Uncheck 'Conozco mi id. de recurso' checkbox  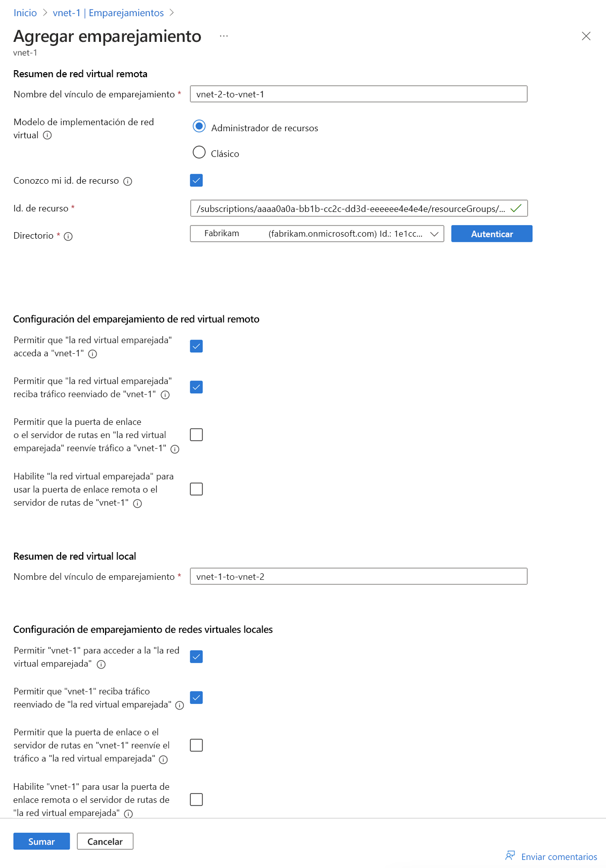196,180
